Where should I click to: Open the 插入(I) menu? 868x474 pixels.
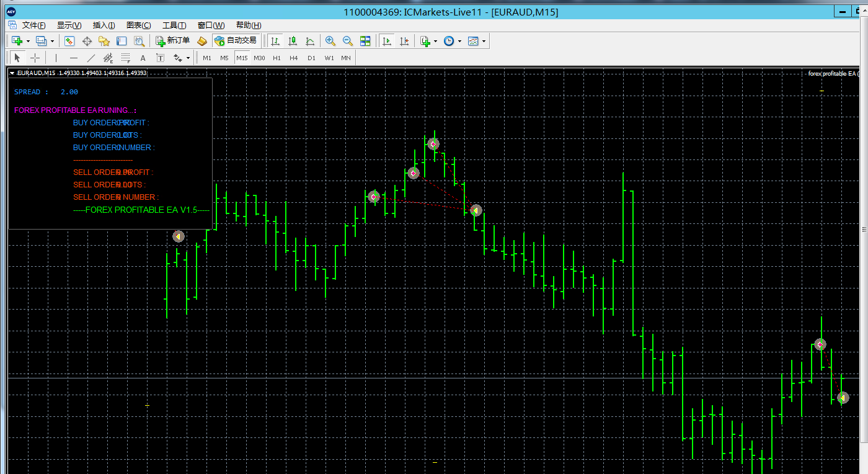[104, 25]
